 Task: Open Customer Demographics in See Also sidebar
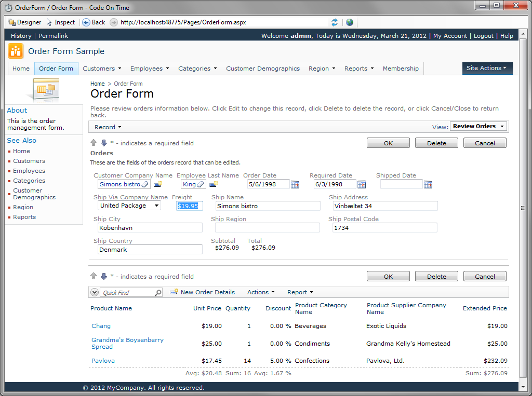tap(34, 194)
